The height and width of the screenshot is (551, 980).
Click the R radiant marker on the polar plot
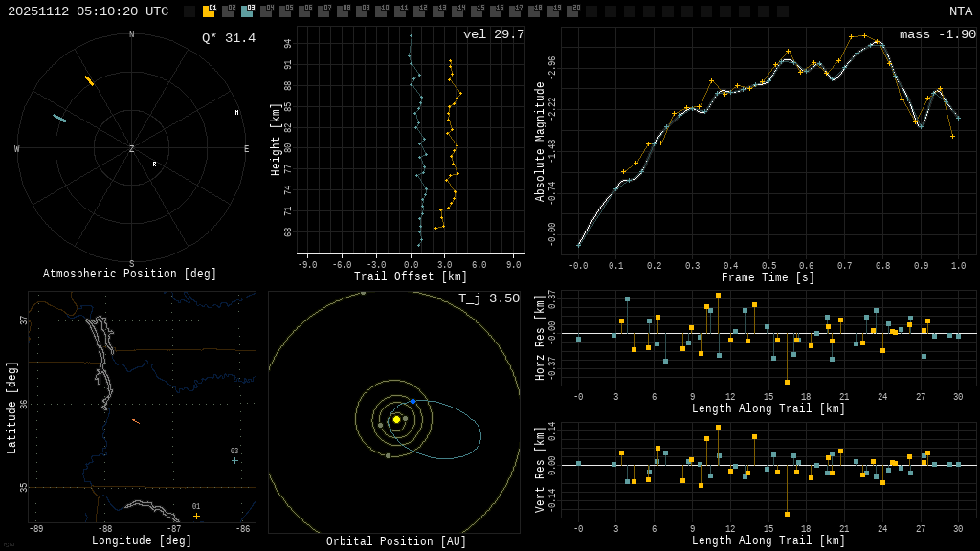pos(154,164)
